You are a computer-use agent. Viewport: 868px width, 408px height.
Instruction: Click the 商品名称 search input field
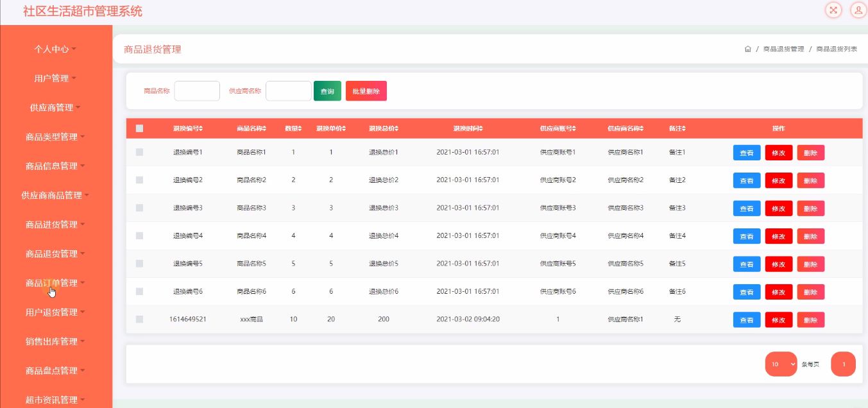point(197,91)
